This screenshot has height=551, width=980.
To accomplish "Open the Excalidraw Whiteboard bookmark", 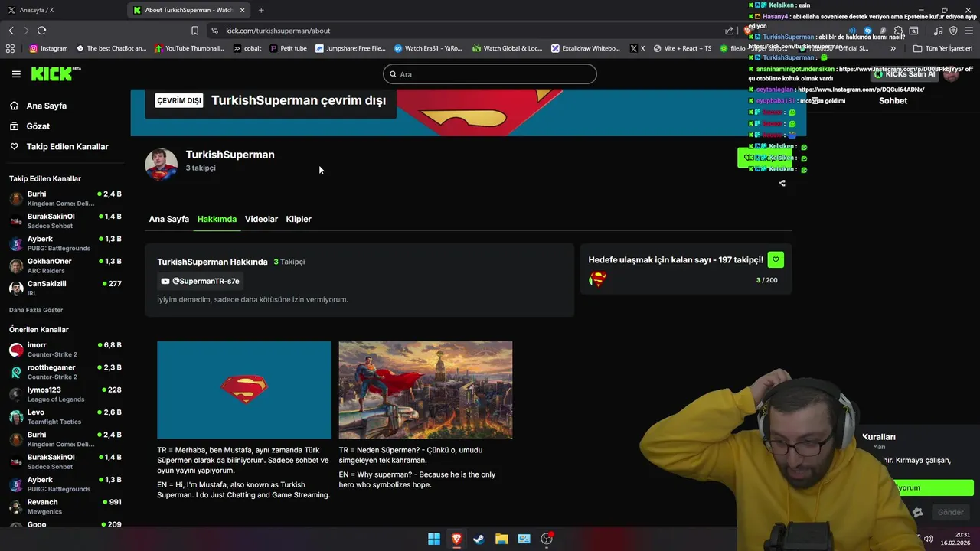I will [586, 48].
